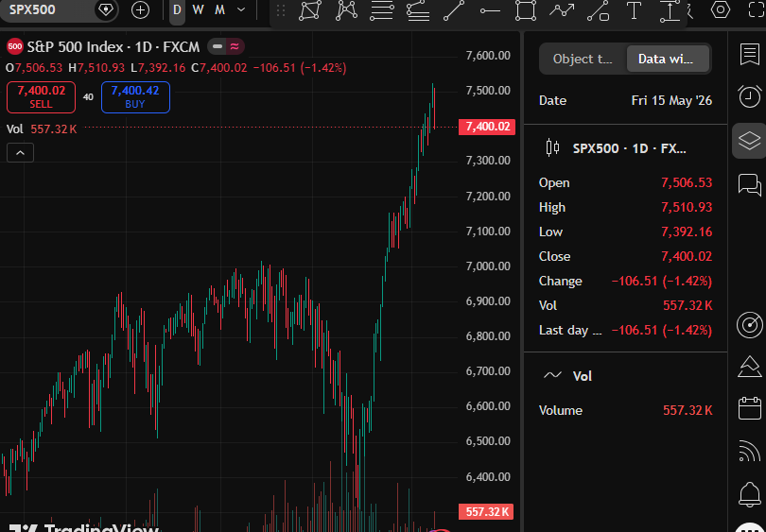
Task: Switch to the M monthly interval
Action: [x=219, y=9]
